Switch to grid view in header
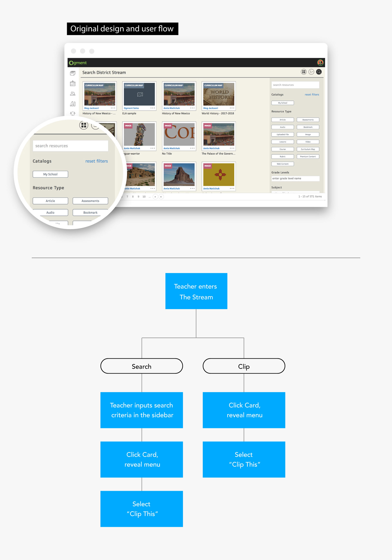This screenshot has height=560, width=392. [303, 72]
